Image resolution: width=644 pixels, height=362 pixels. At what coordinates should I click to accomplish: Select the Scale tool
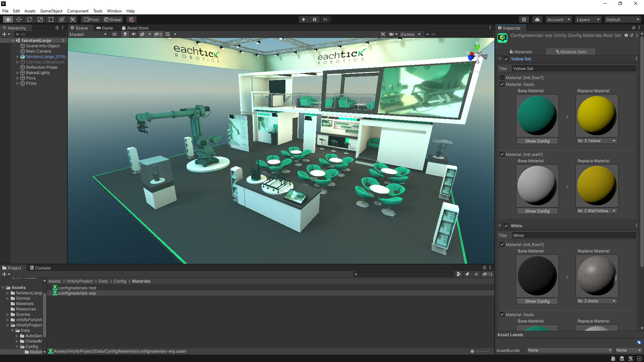tap(40, 19)
